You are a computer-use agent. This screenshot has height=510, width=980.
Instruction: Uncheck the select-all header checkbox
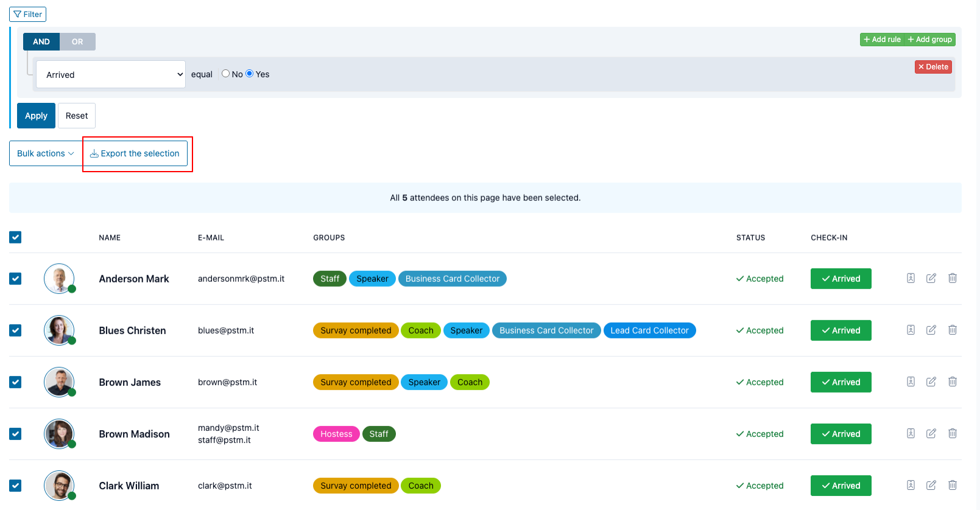tap(15, 237)
